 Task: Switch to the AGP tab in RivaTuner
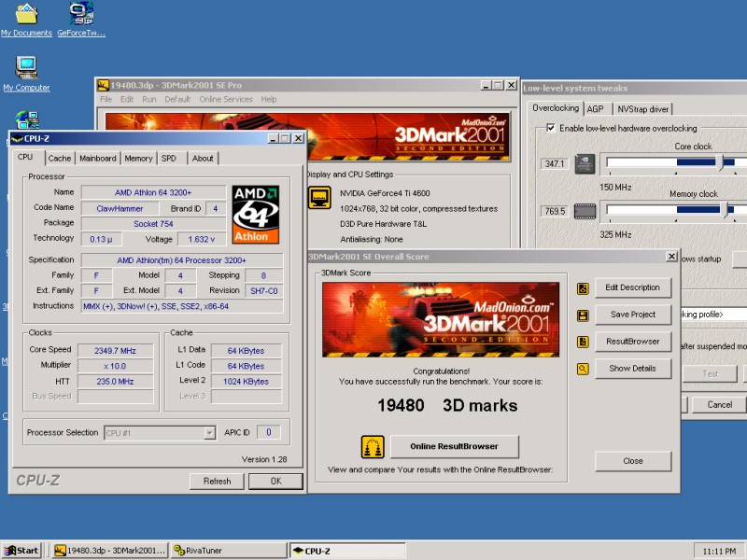click(596, 109)
